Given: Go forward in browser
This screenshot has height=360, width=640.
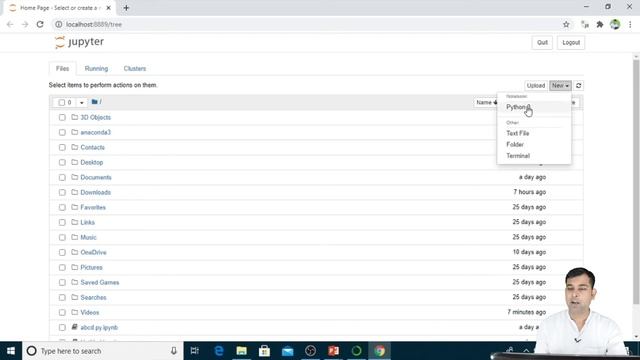Looking at the screenshot, I should tap(25, 24).
